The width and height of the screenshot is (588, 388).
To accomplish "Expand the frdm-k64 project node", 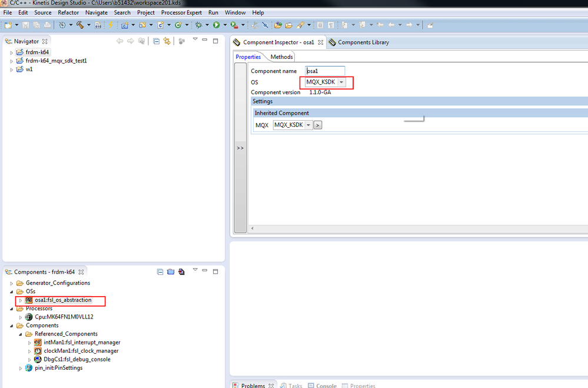I will [11, 52].
